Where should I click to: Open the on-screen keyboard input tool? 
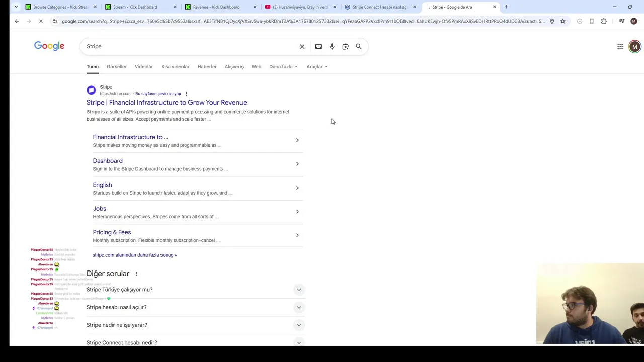pyautogui.click(x=318, y=46)
